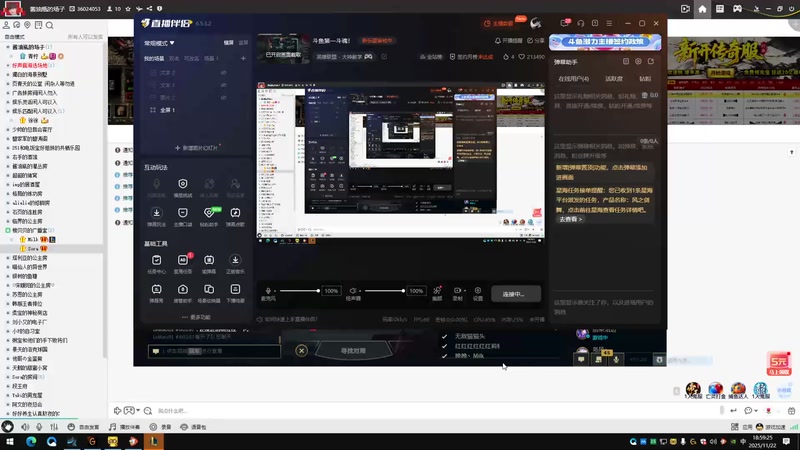The width and height of the screenshot is (800, 450).
Task: Open the 设置 settings icon near connect button
Action: [x=478, y=290]
